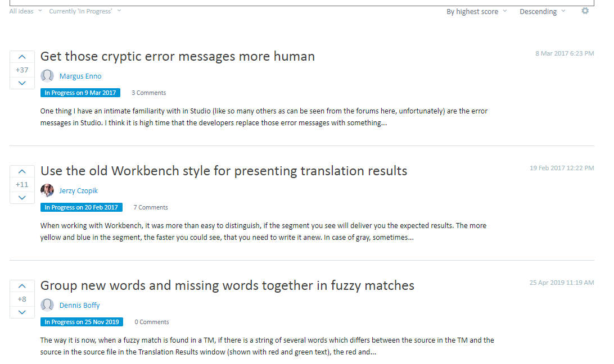View the 7 Comments link
The height and width of the screenshot is (364, 614).
pos(151,207)
